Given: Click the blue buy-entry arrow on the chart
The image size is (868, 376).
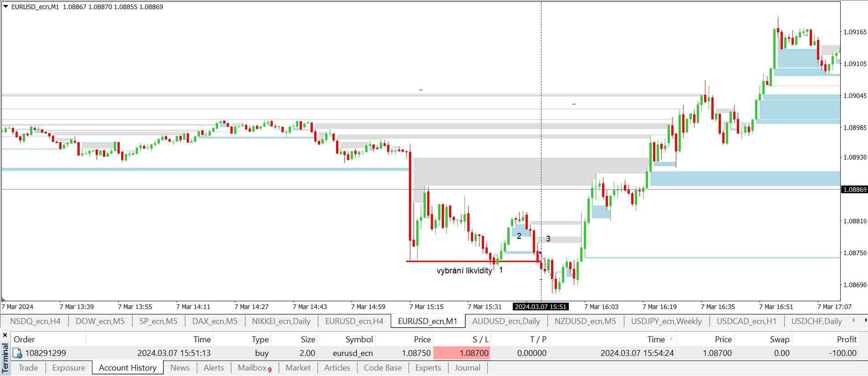Looking at the screenshot, I should (540, 252).
